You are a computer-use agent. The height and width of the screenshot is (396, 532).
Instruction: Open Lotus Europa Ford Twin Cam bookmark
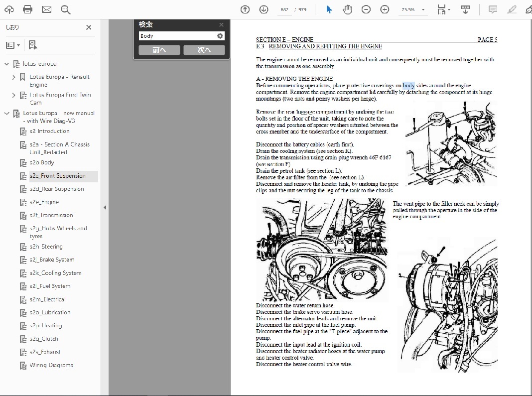pos(60,99)
